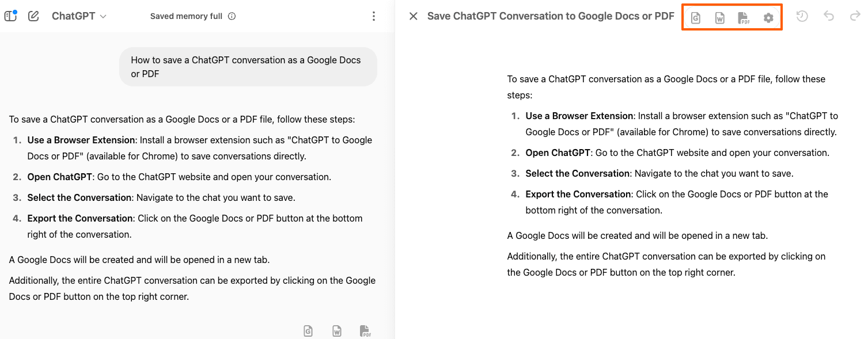Click the canvas line A Google Docs will be created
The width and height of the screenshot is (868, 339).
[x=638, y=235]
